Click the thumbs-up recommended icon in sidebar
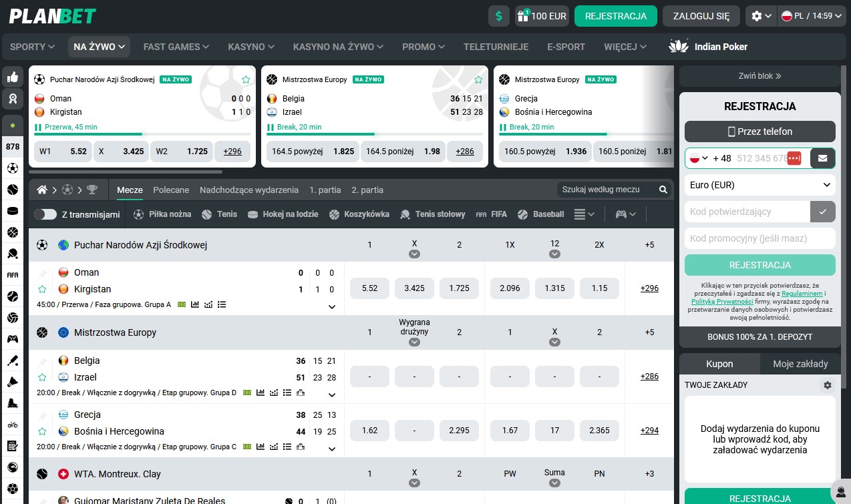This screenshot has height=504, width=851. click(x=13, y=77)
